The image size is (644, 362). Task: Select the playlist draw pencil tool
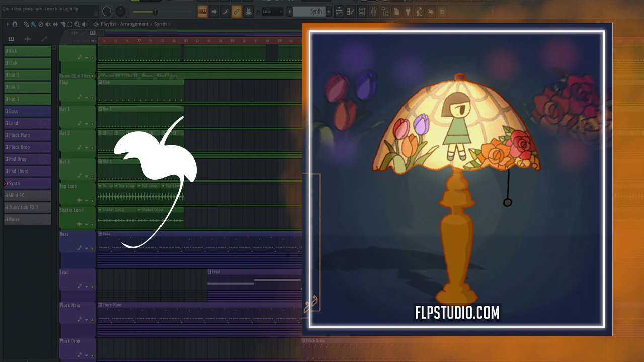[x=26, y=24]
